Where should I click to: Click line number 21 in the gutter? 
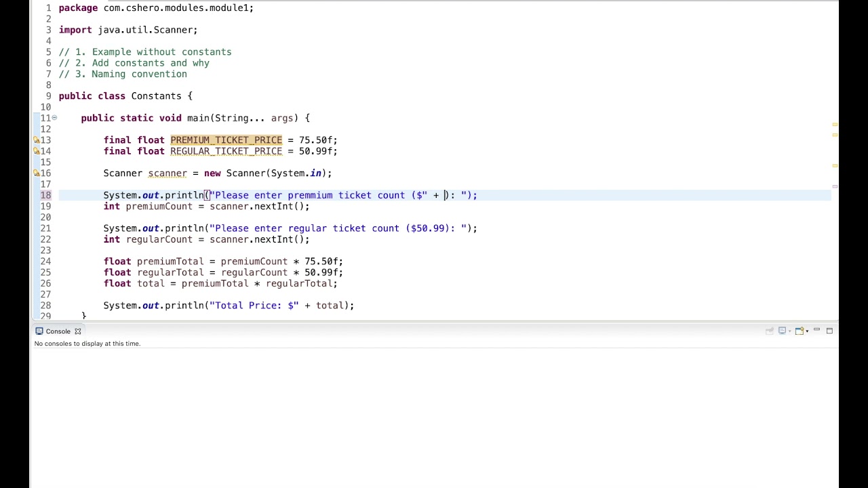click(x=45, y=228)
